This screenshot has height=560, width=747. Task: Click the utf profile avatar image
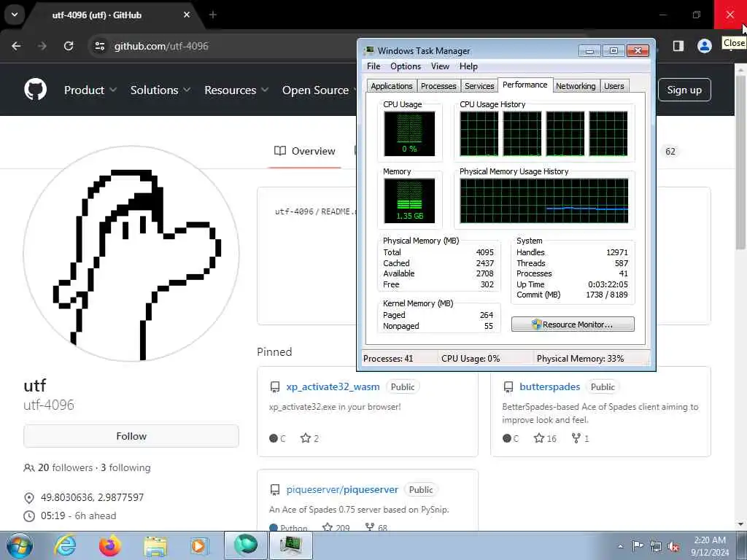coord(131,253)
